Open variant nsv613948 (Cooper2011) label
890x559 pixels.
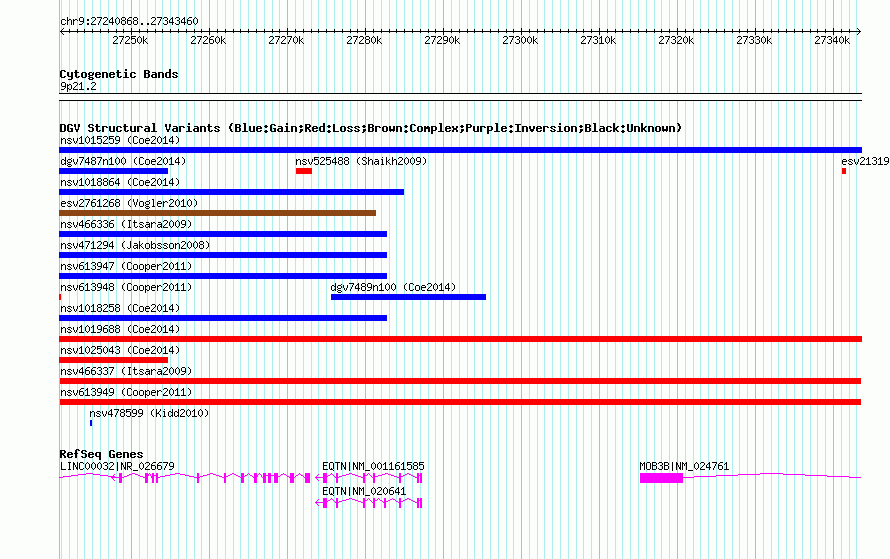126,287
